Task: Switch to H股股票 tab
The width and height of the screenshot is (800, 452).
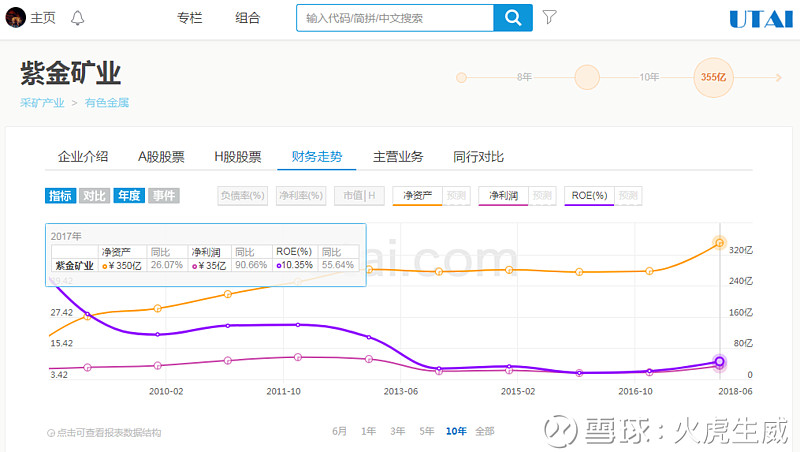Action: 238,157
